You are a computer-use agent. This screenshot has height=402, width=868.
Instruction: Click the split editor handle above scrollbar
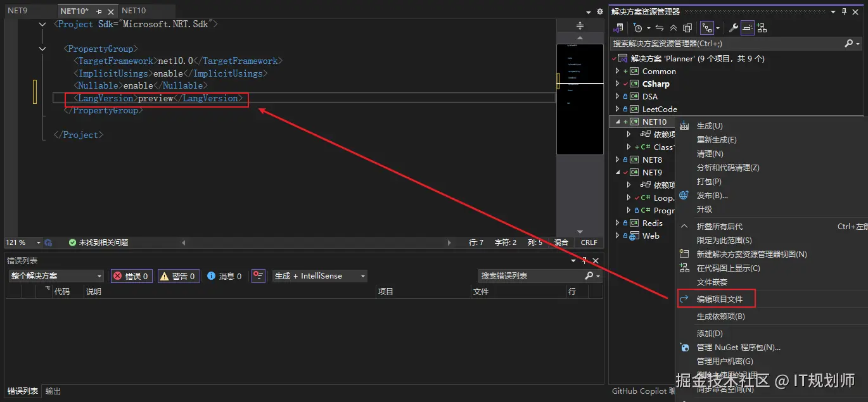point(580,26)
